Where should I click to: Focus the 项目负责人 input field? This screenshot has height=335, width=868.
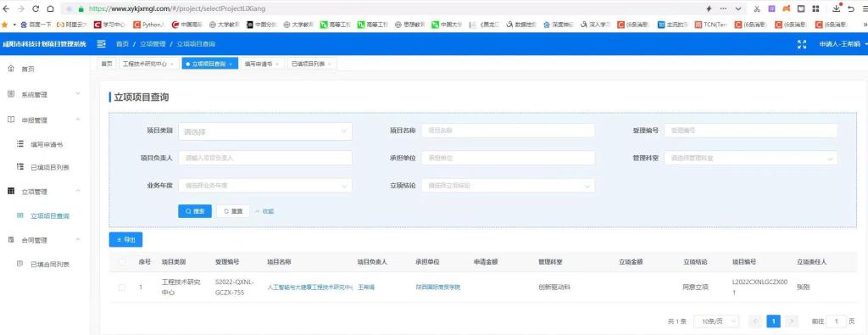coord(264,158)
